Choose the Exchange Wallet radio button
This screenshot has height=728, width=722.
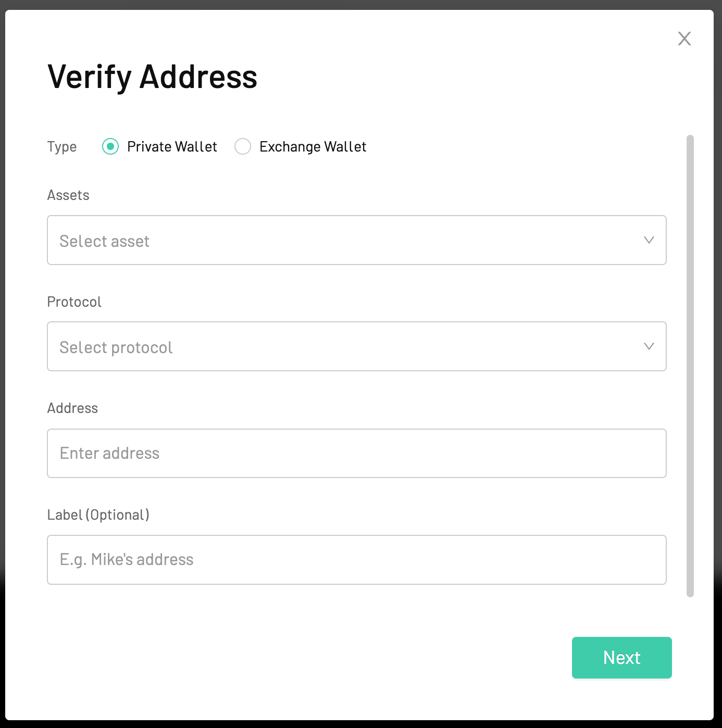[x=243, y=147]
